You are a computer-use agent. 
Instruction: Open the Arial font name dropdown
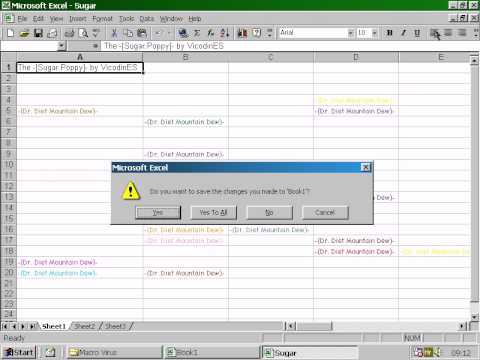coord(351,33)
